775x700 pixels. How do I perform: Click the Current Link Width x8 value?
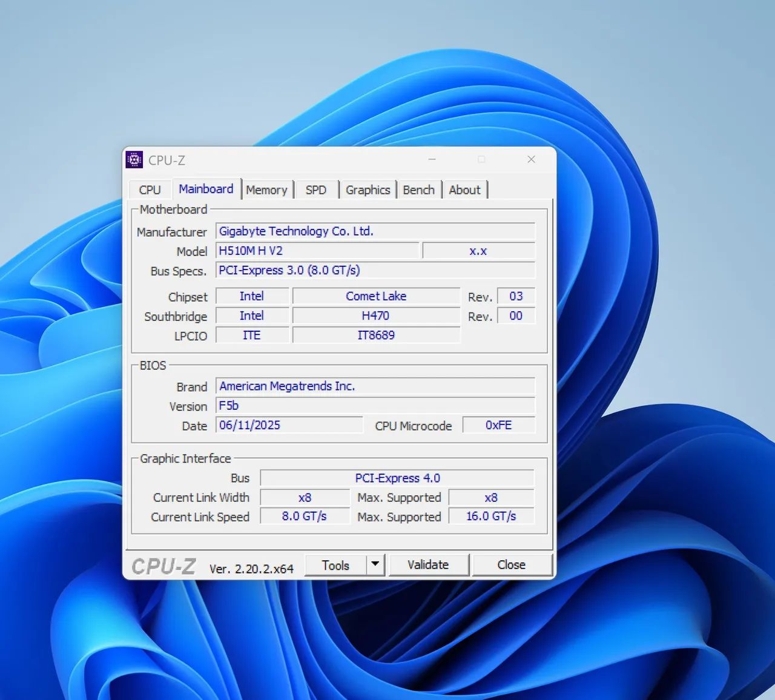pyautogui.click(x=305, y=497)
